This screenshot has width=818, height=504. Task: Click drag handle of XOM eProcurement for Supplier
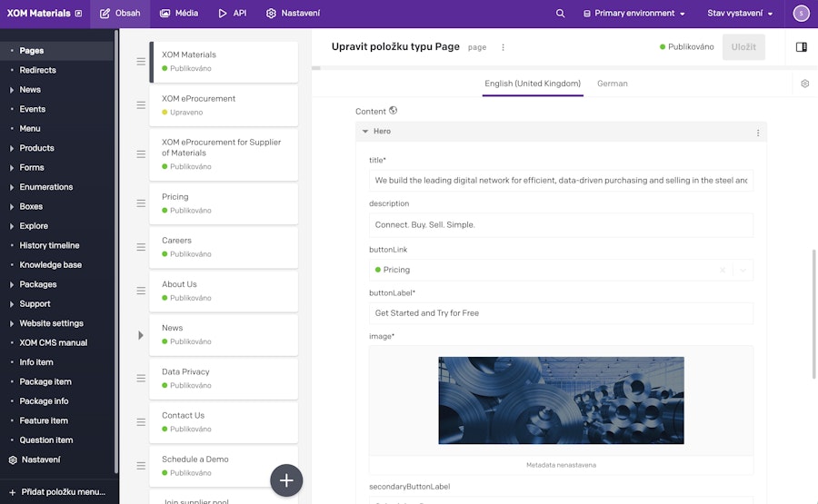pyautogui.click(x=141, y=154)
